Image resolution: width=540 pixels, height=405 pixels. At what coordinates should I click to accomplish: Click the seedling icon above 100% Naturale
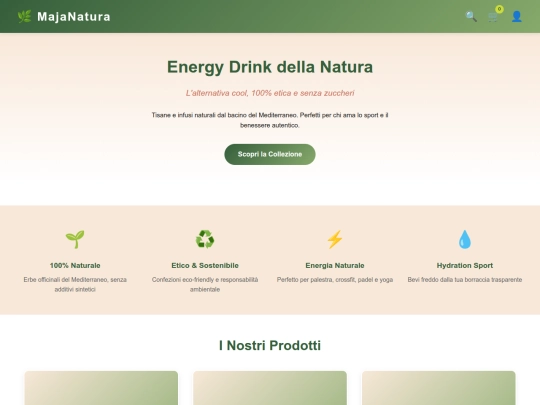[x=75, y=239]
